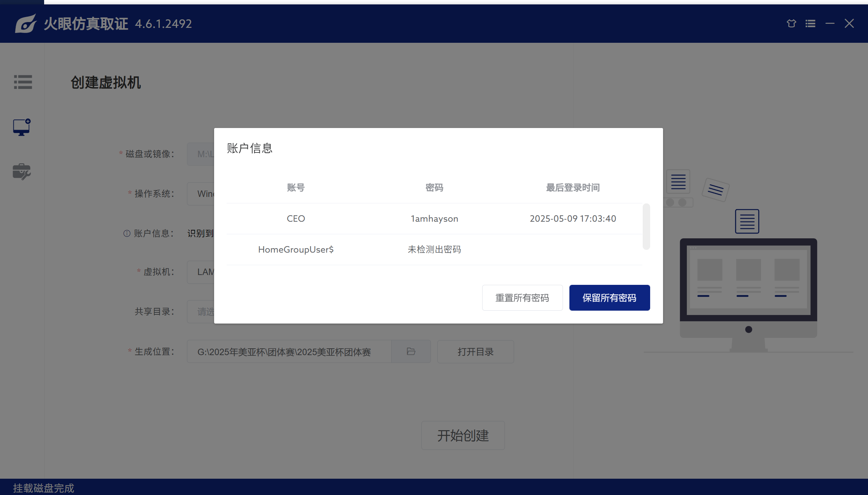Select the HomeGroupUser$ account row
Viewport: 868px width, 495px height.
tap(296, 250)
